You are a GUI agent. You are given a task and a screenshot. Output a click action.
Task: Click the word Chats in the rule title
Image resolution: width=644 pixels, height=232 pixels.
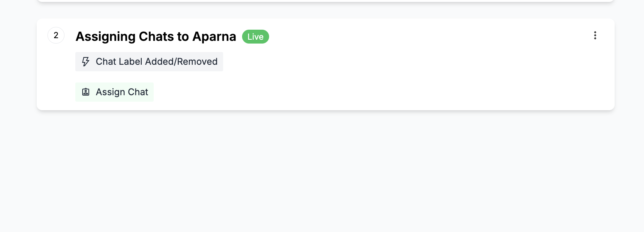(156, 37)
